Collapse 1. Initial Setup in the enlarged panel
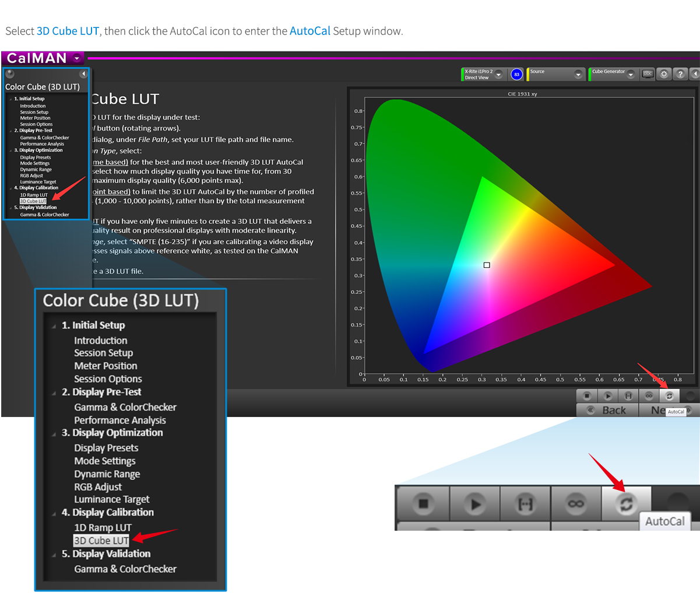700x606 pixels. pos(54,326)
